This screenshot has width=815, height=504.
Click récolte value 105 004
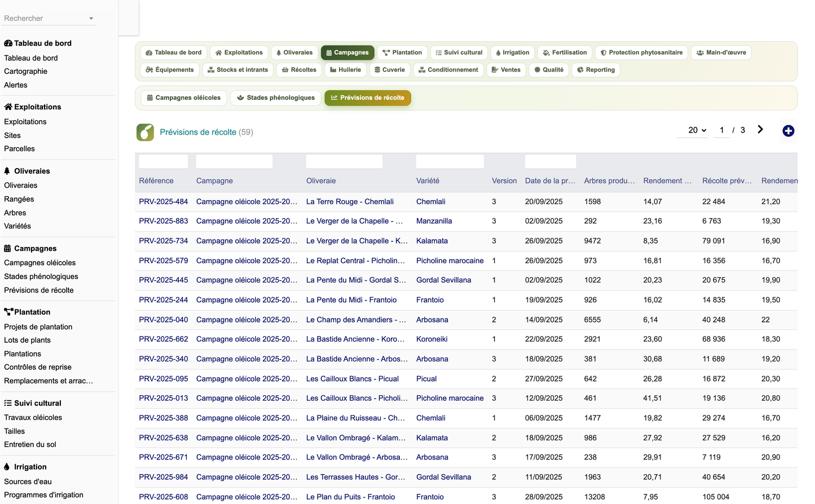tap(716, 497)
